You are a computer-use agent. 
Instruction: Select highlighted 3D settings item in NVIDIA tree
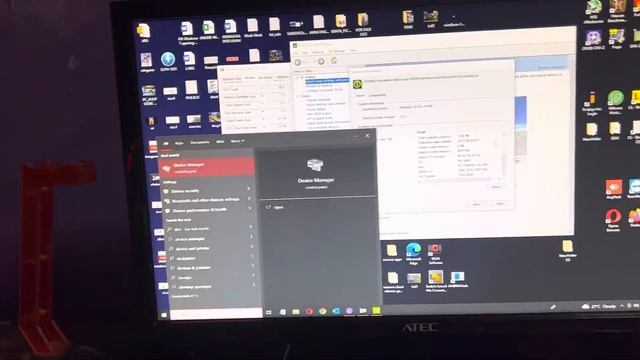[327, 81]
